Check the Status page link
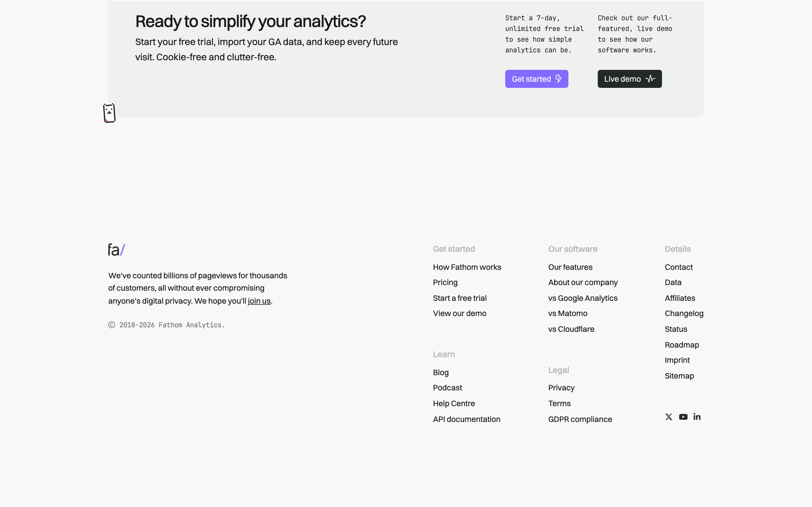Viewport: 812px width, 507px height. 676,329
